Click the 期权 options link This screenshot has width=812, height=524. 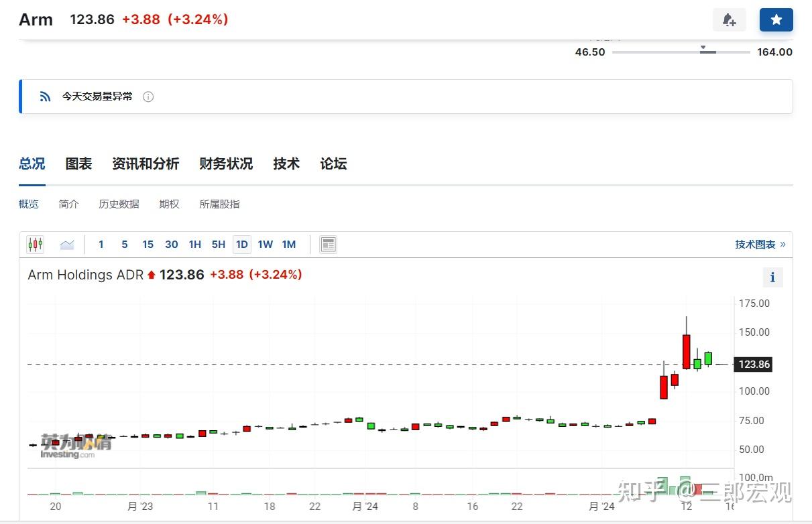coord(169,204)
